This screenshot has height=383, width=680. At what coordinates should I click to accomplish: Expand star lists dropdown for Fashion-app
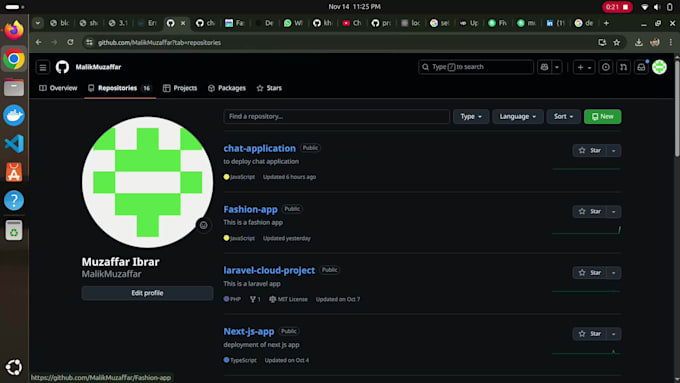click(614, 212)
